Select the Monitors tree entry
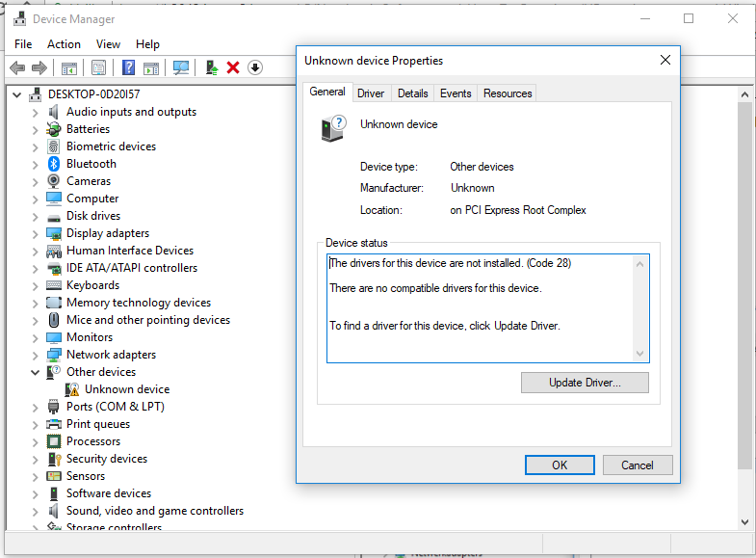The width and height of the screenshot is (756, 558). [x=90, y=337]
